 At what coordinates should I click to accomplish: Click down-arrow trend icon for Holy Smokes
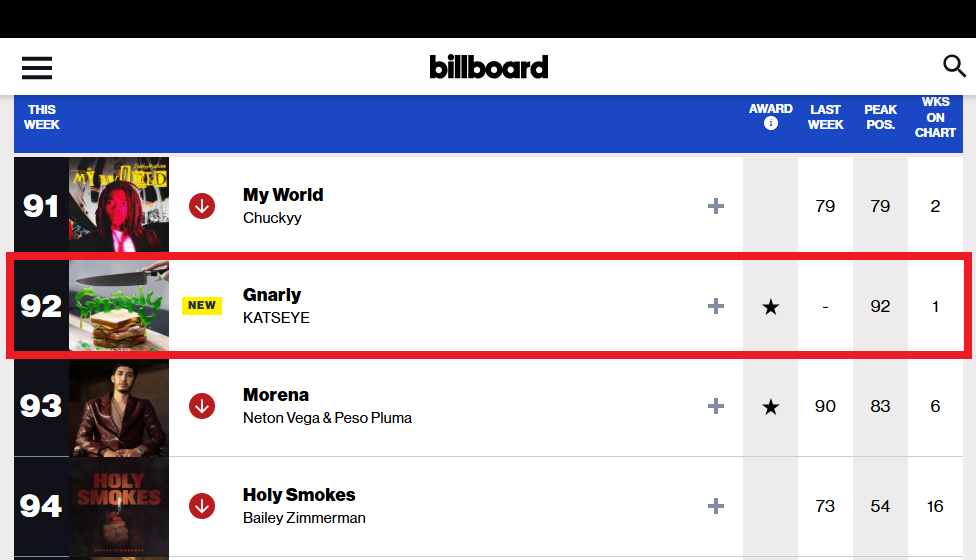coord(202,506)
